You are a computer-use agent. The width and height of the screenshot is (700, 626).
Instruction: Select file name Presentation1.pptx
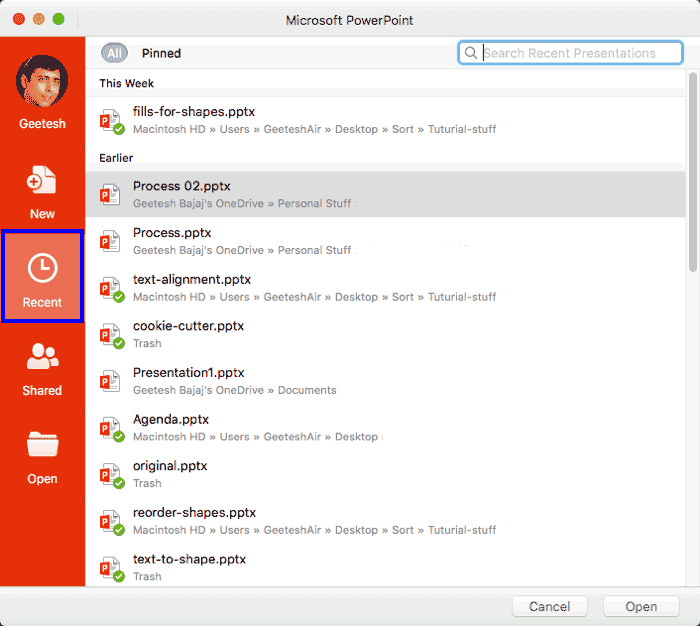click(x=188, y=373)
